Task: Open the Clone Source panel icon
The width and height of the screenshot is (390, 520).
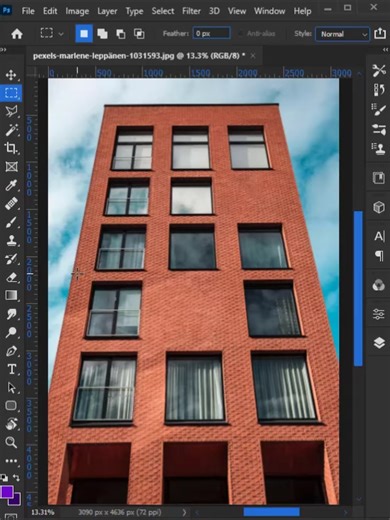Action: click(379, 149)
